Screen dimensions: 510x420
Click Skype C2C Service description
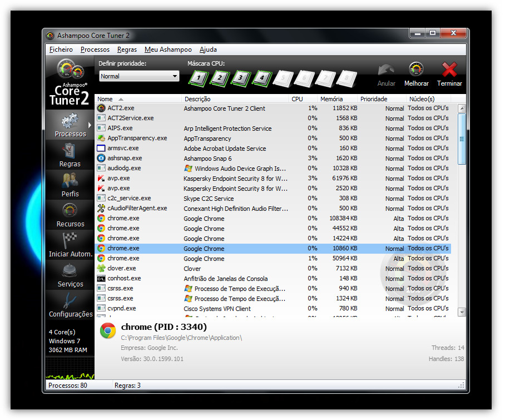[209, 199]
